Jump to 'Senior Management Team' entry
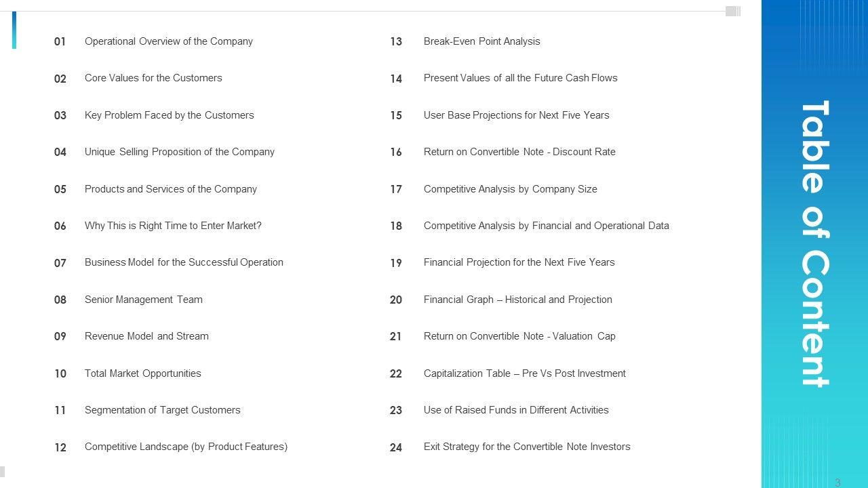 [x=143, y=300]
